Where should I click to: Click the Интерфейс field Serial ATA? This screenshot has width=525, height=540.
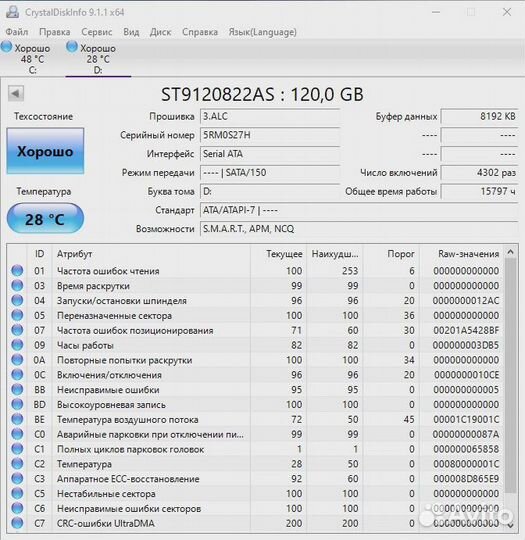tap(270, 154)
